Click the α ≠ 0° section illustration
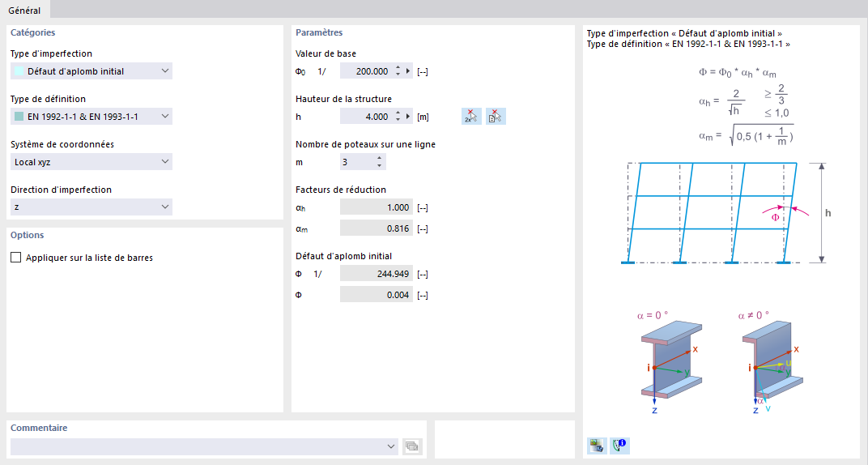 pyautogui.click(x=772, y=363)
